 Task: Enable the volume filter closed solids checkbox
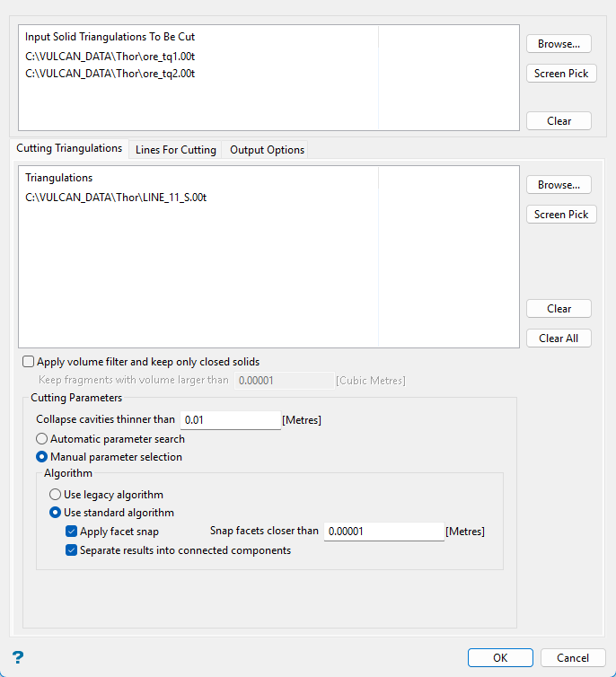pyautogui.click(x=30, y=362)
